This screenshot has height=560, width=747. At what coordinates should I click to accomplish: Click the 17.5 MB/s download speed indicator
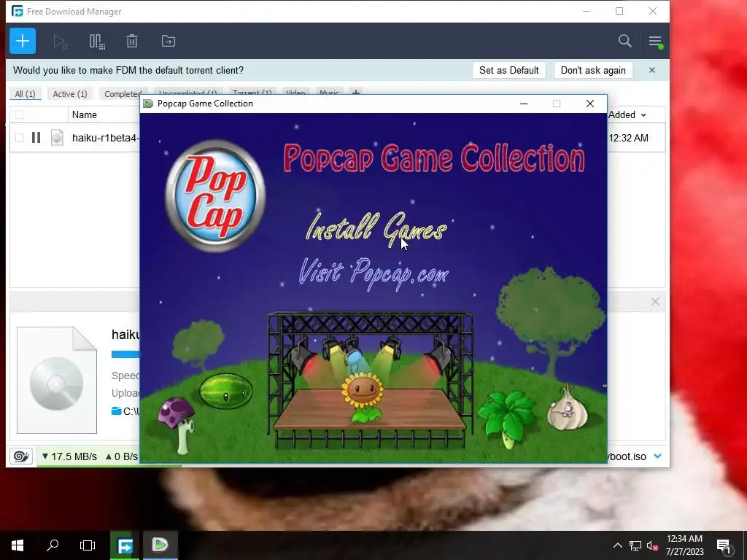pyautogui.click(x=69, y=456)
